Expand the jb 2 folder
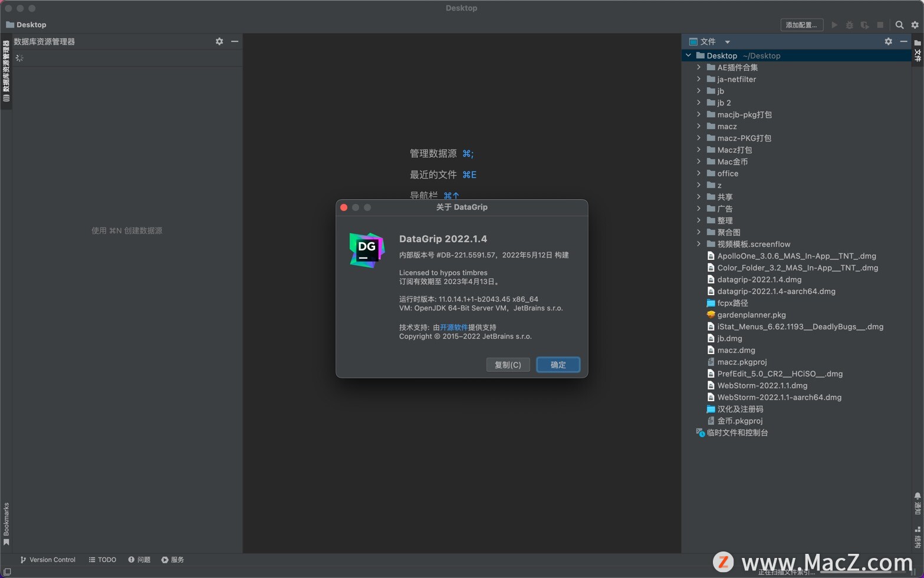 (x=699, y=103)
